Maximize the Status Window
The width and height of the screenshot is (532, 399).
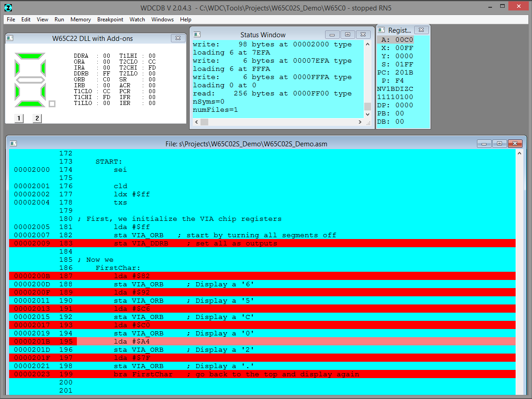[x=347, y=35]
